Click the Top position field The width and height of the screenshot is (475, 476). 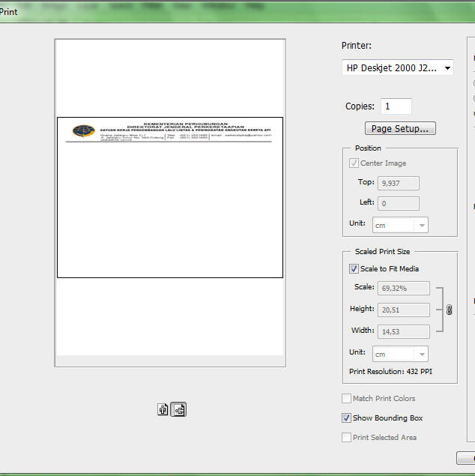399,183
